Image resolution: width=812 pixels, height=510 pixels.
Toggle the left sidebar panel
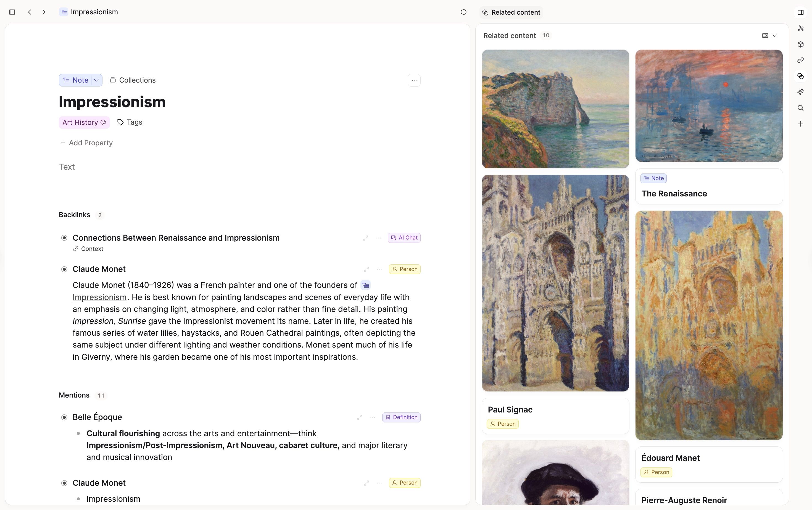(x=12, y=12)
